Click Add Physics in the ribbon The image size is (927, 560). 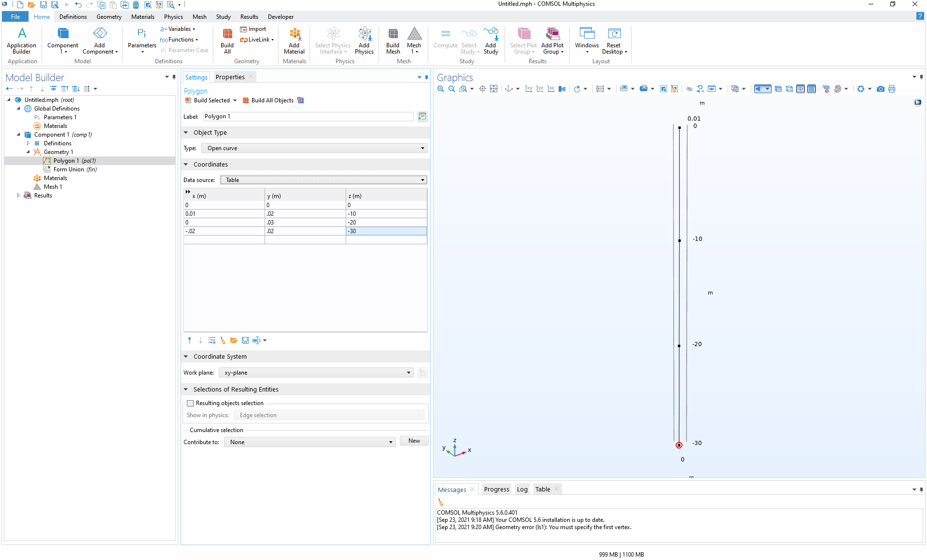tap(364, 40)
